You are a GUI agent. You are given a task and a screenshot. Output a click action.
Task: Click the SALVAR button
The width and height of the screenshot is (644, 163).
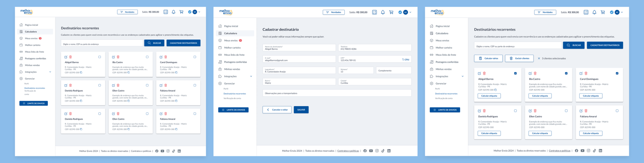point(301,110)
